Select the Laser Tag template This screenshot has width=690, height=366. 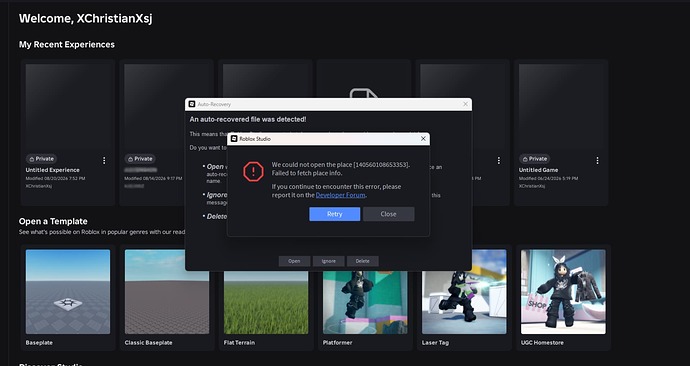click(x=464, y=298)
